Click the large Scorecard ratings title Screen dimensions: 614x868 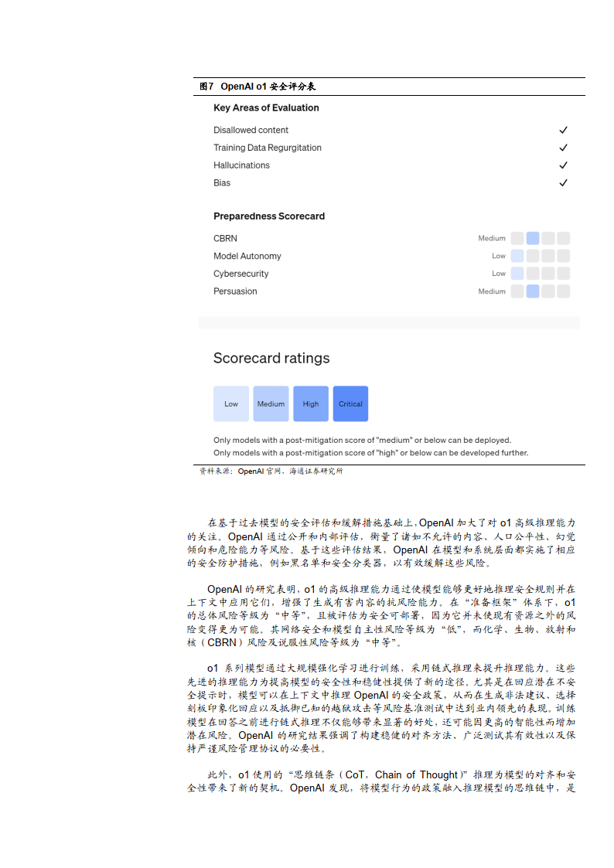[271, 359]
